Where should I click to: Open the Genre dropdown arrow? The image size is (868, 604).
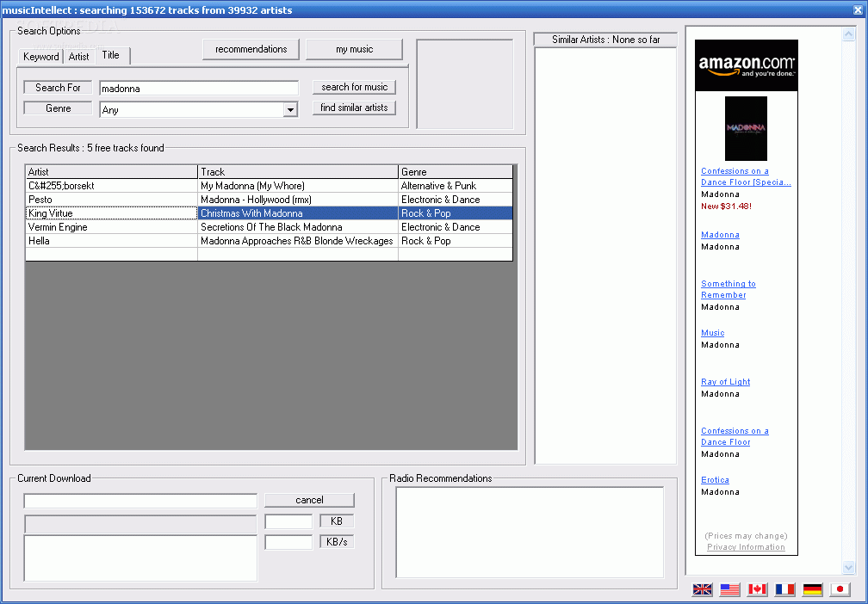click(290, 110)
